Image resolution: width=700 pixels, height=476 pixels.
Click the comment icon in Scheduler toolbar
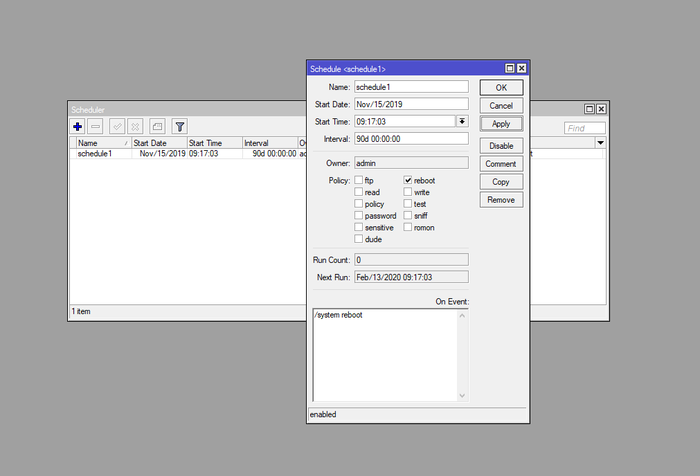coord(157,126)
